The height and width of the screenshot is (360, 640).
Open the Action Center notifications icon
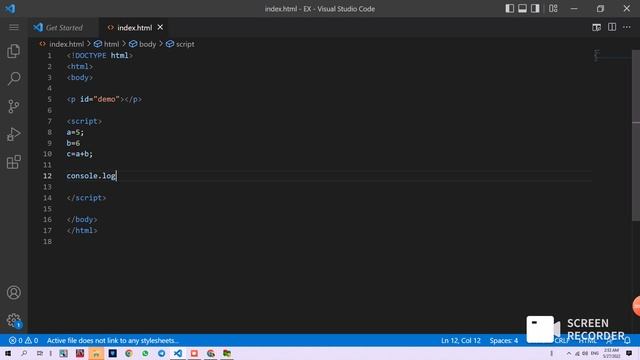[629, 353]
